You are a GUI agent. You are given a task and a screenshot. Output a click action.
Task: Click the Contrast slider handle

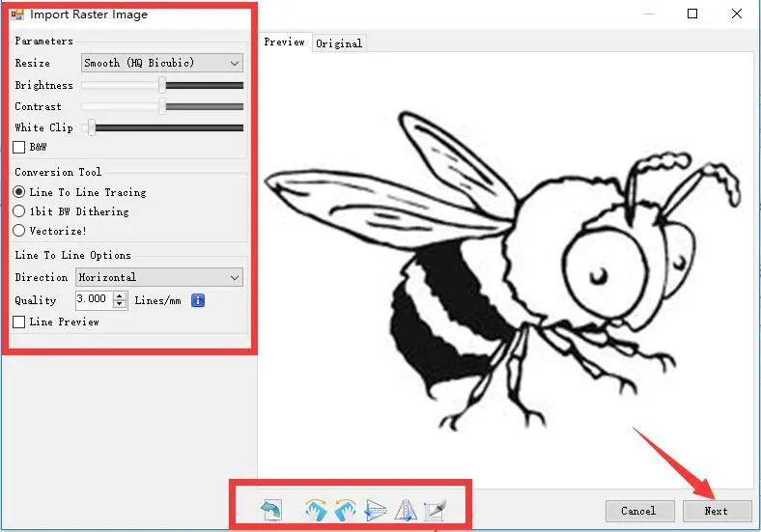tap(162, 106)
